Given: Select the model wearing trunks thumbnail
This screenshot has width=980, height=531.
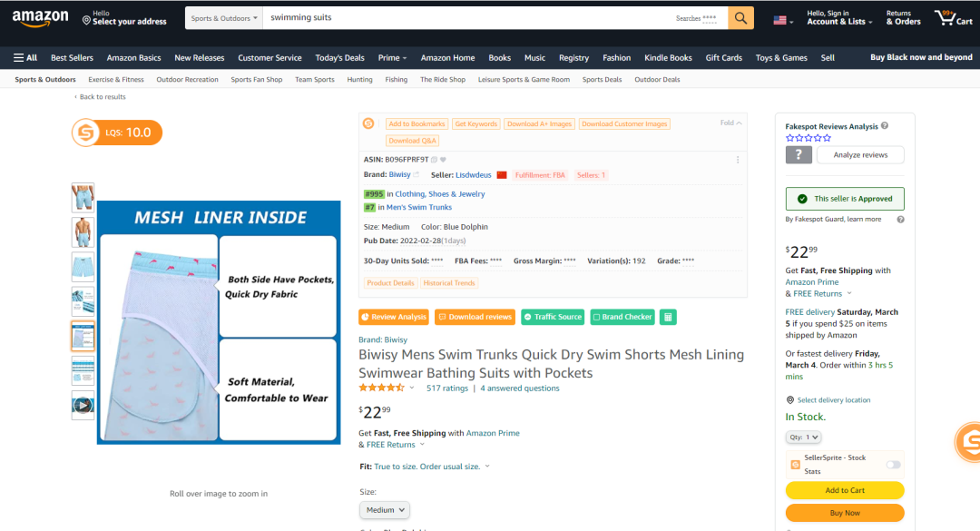Looking at the screenshot, I should pyautogui.click(x=83, y=232).
